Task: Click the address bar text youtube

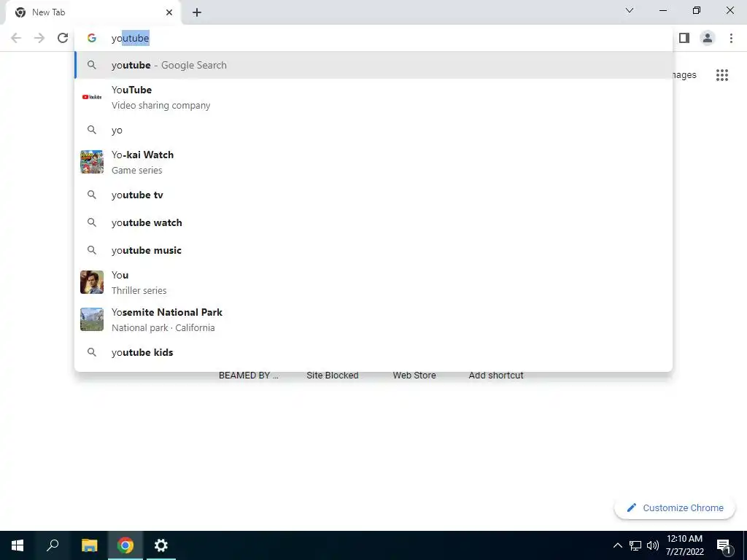Action: click(x=131, y=38)
